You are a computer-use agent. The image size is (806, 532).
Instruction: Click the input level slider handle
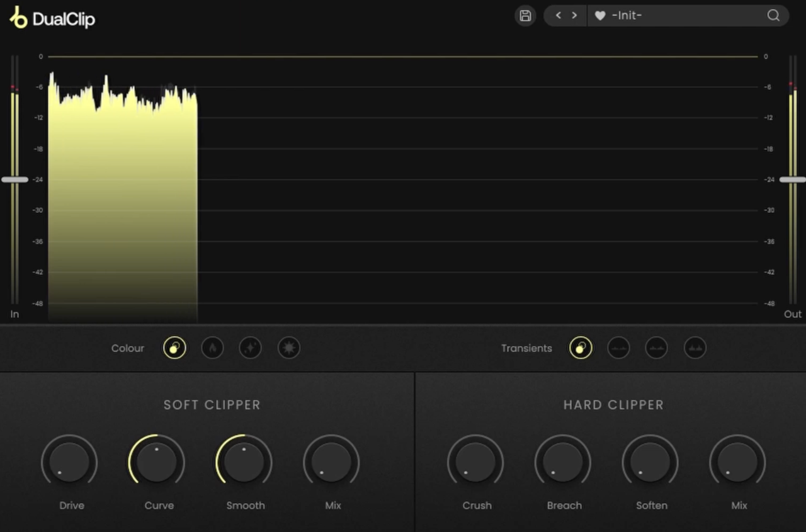(14, 179)
